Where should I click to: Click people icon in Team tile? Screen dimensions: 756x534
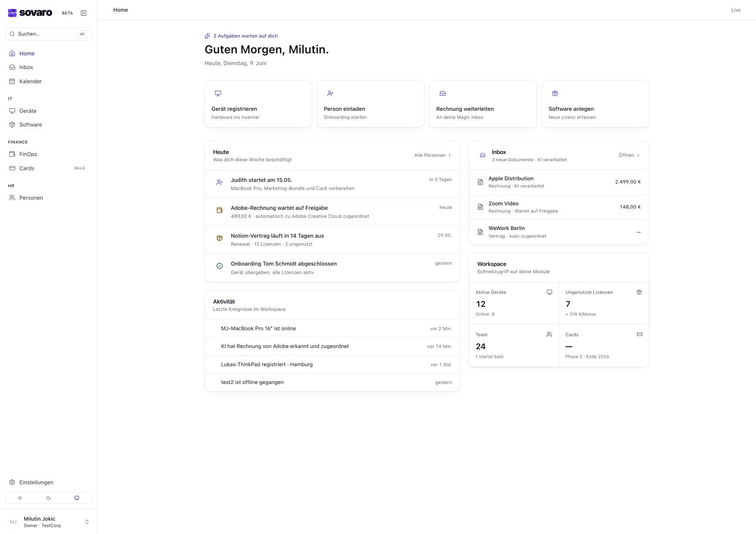pyautogui.click(x=549, y=335)
